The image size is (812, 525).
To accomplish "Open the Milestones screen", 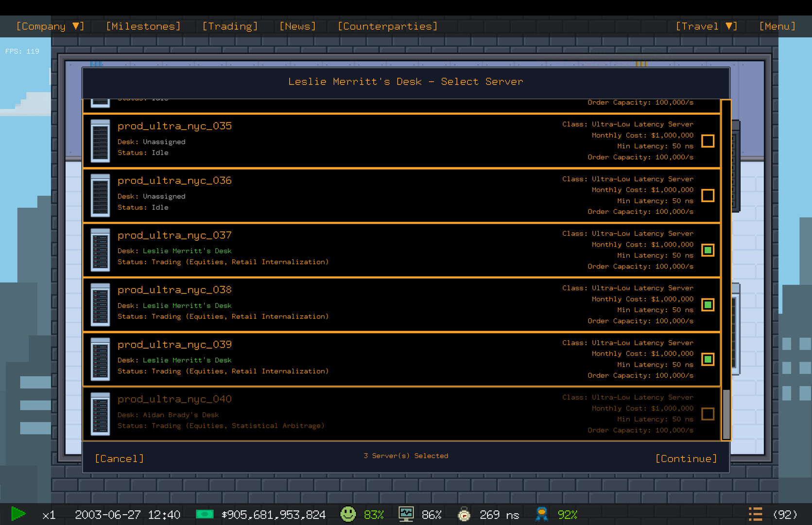I will point(143,26).
